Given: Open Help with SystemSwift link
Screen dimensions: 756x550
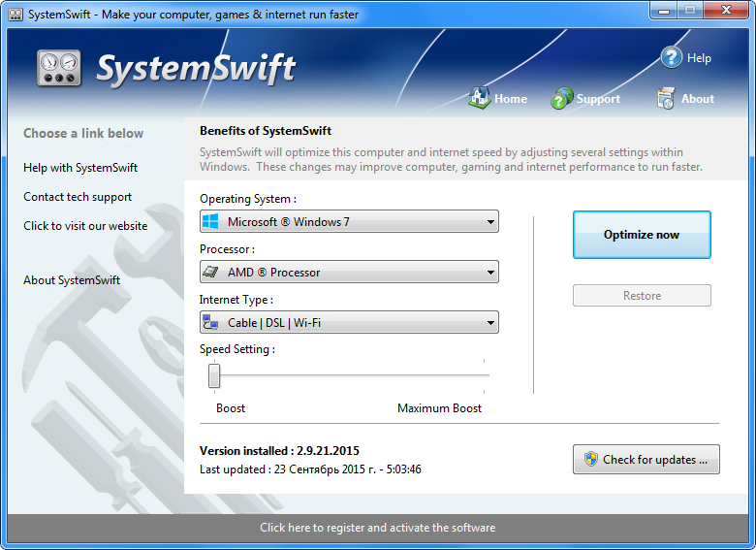Looking at the screenshot, I should click(80, 168).
